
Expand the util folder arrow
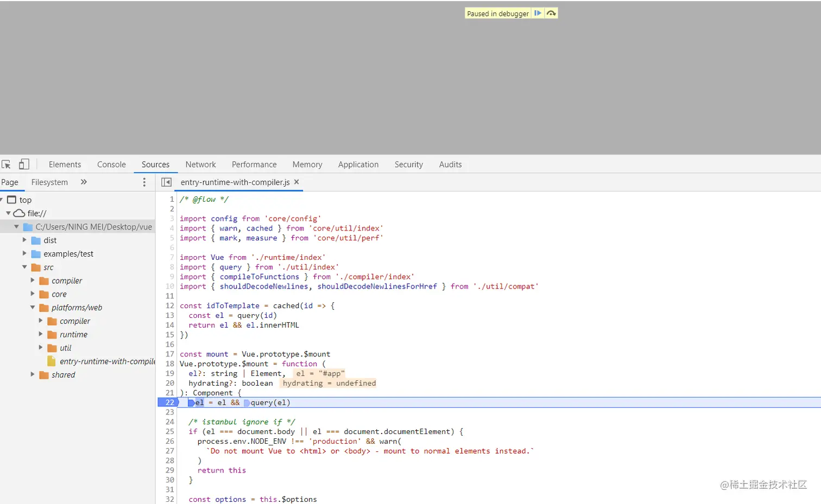pyautogui.click(x=41, y=347)
